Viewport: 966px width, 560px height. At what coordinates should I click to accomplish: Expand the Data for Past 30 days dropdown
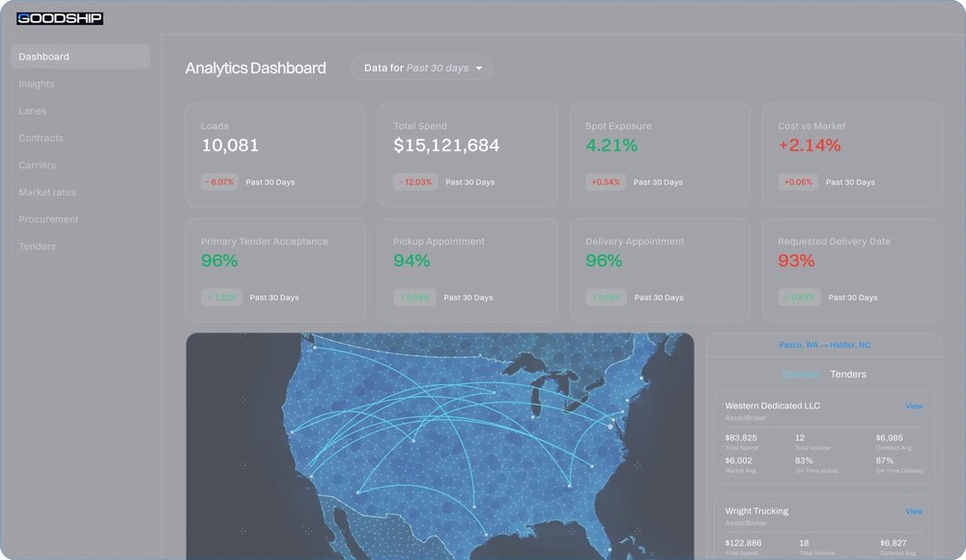coord(421,68)
